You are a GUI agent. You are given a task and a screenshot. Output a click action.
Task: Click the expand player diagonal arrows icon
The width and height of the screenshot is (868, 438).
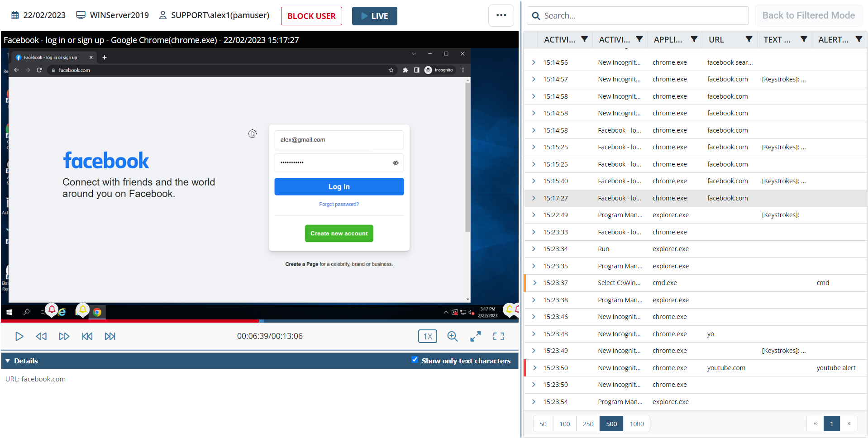tap(475, 336)
